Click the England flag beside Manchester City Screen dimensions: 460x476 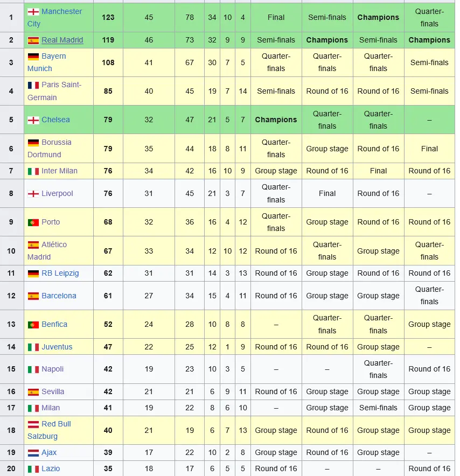33,12
